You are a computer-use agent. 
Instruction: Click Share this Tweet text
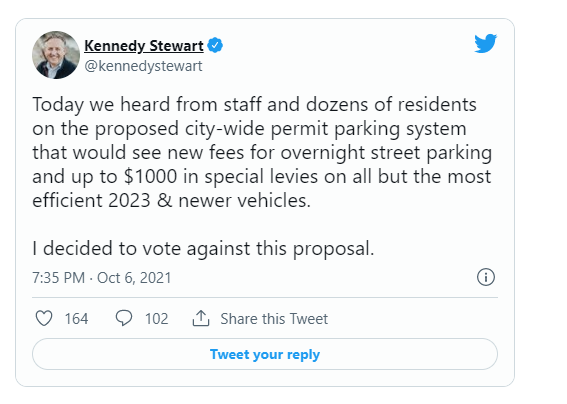tap(274, 319)
